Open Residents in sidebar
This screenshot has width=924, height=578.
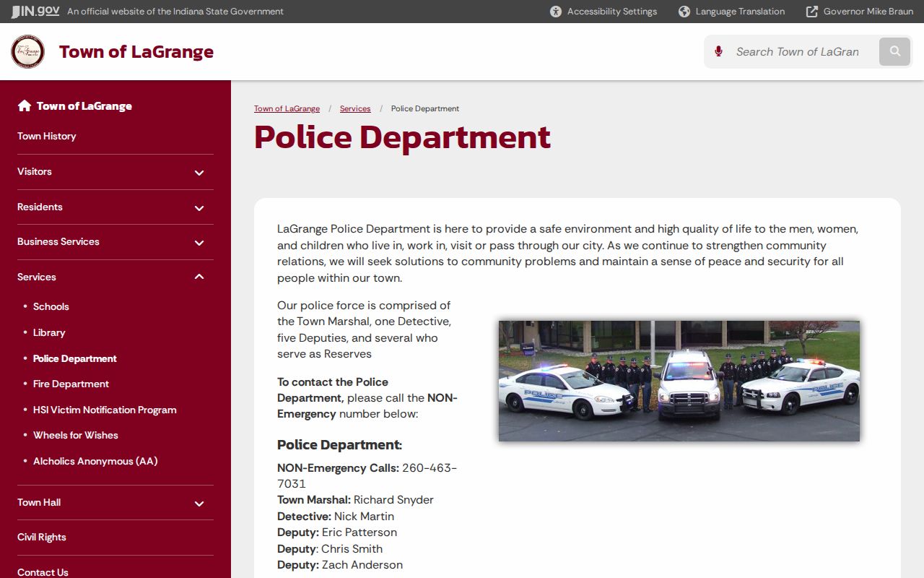click(x=40, y=207)
